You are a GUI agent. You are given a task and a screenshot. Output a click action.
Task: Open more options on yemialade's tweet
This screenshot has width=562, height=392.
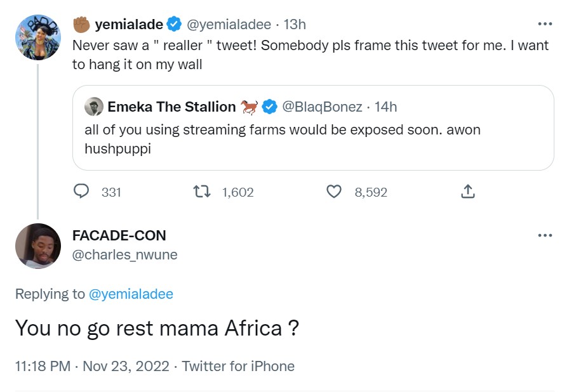pyautogui.click(x=545, y=25)
